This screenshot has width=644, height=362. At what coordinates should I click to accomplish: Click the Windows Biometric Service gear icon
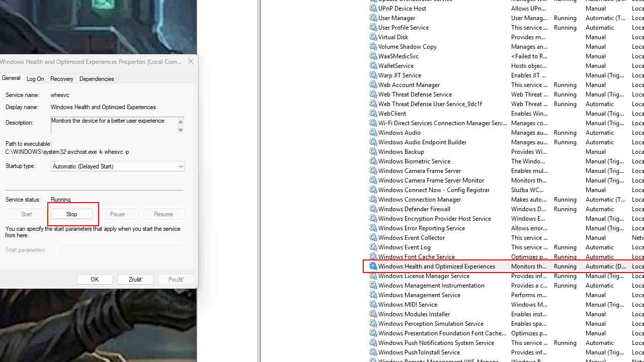tap(373, 161)
